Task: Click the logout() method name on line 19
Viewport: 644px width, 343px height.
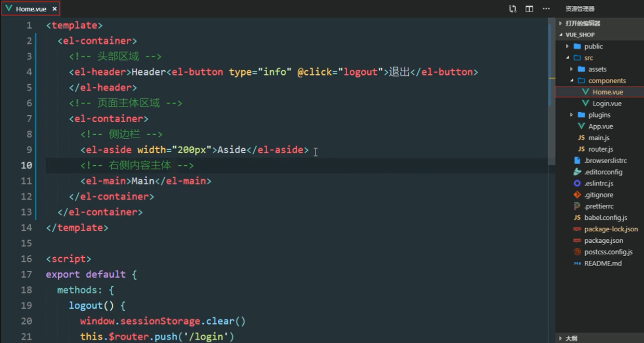Action: [86, 306]
